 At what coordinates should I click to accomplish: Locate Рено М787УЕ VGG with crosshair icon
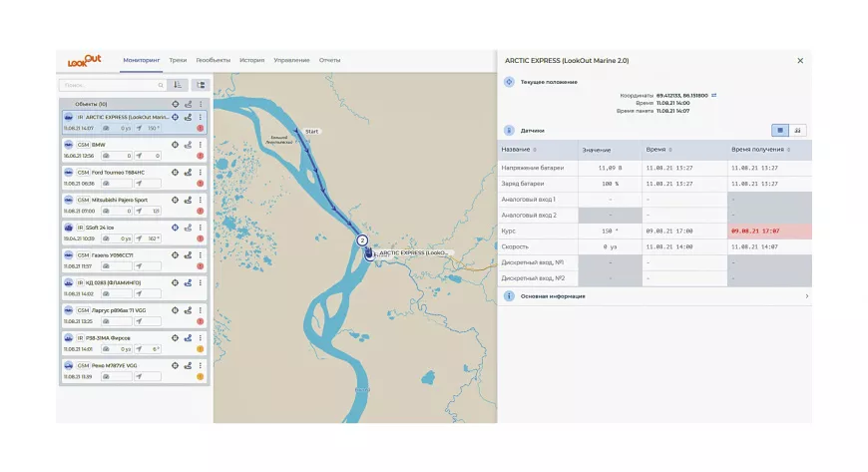click(x=175, y=365)
